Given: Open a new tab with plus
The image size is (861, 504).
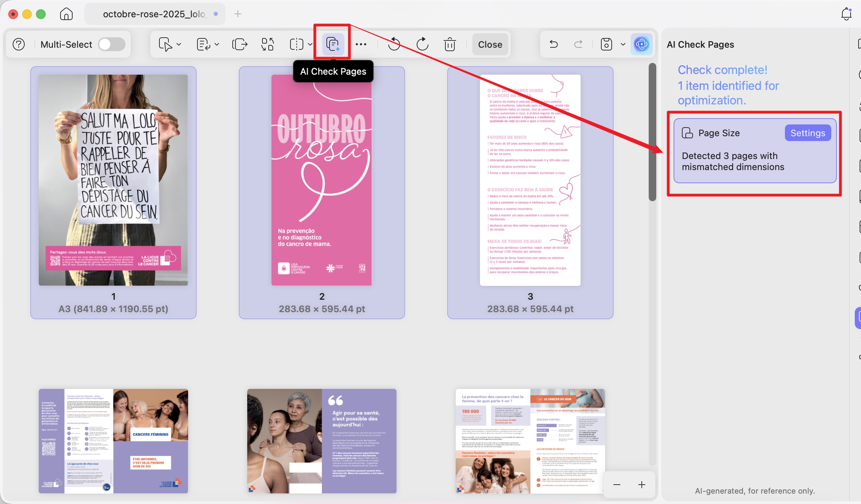Looking at the screenshot, I should (x=238, y=14).
